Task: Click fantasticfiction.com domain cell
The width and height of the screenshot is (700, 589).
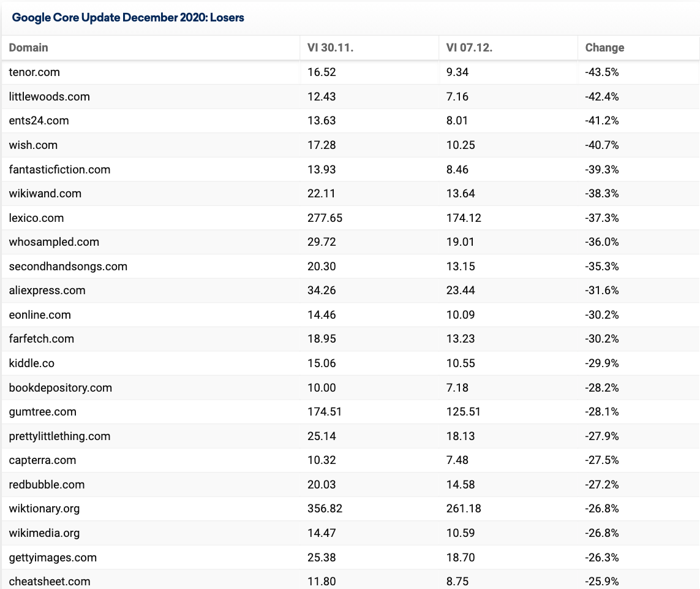Action: (x=59, y=169)
